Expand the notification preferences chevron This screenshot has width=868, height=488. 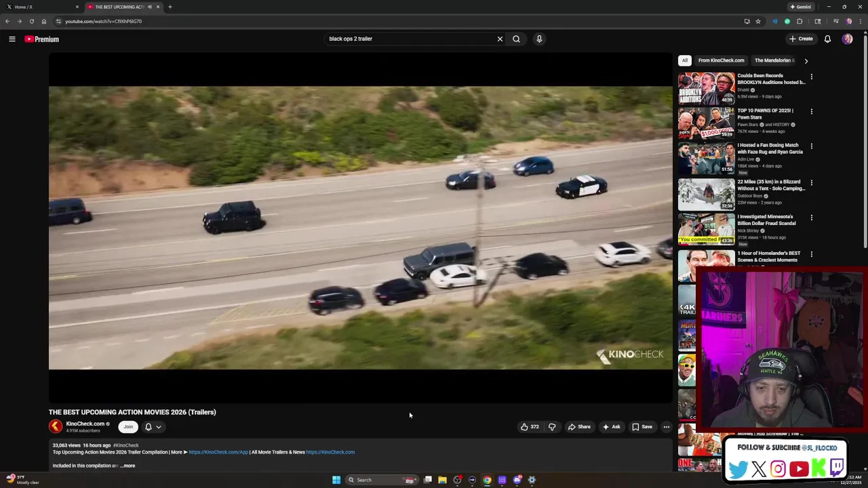[159, 427]
